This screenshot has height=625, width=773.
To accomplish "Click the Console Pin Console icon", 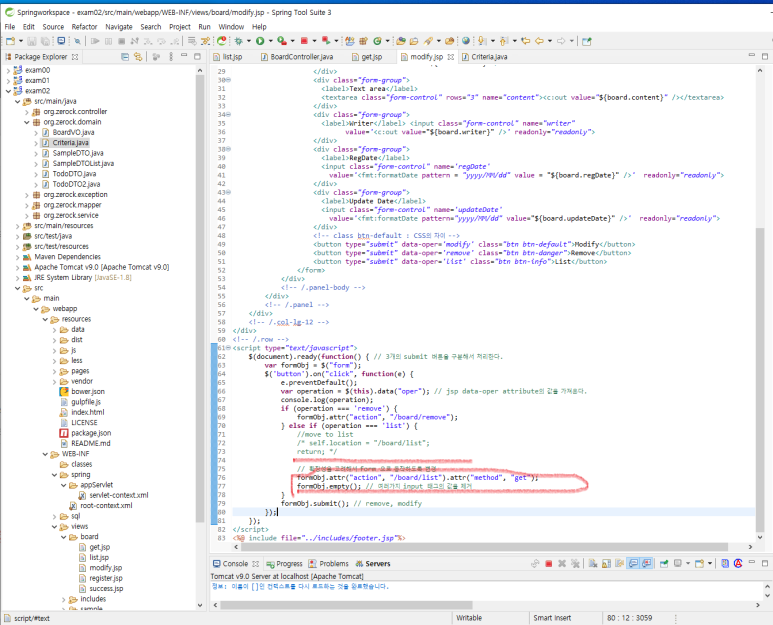I will click(x=664, y=563).
